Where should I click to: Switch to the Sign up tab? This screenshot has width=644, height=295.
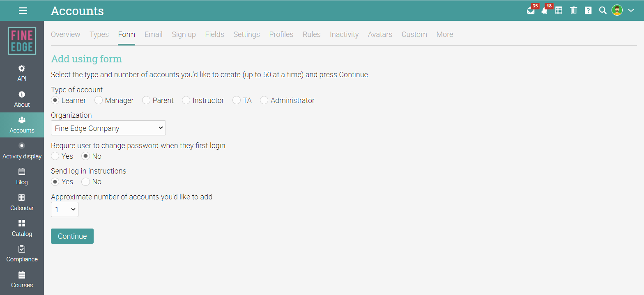(184, 34)
